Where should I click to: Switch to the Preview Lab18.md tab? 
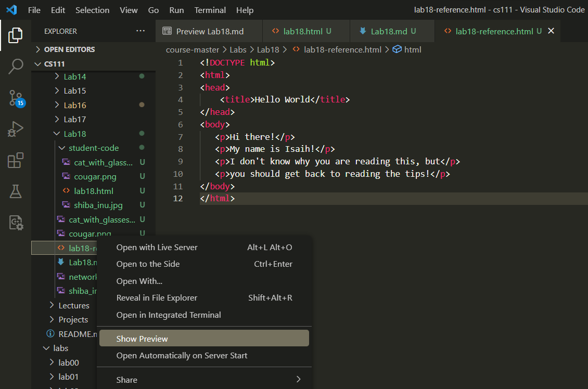click(209, 31)
